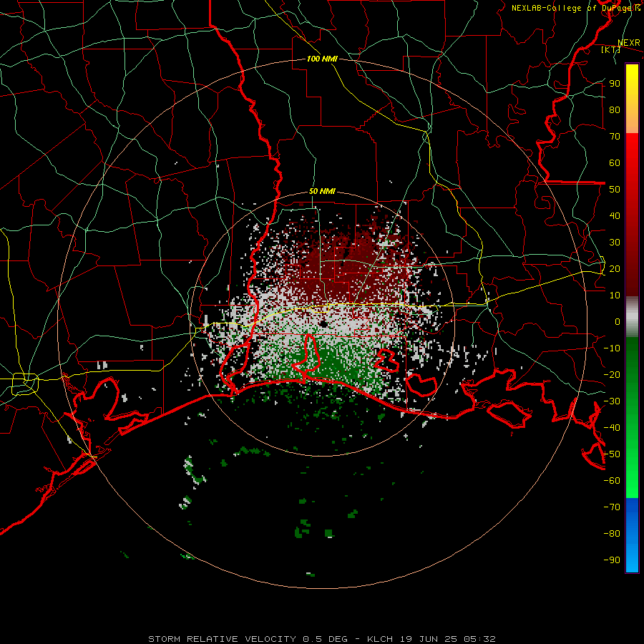Image resolution: width=644 pixels, height=644 pixels.
Task: Click the -90 value on scale
Action: tap(612, 560)
